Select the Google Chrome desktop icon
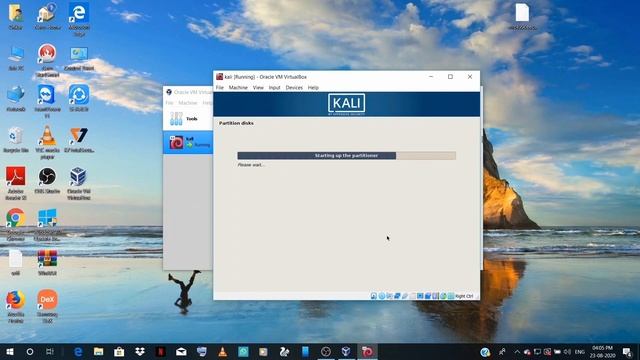This screenshot has width=640, height=360. 16,224
